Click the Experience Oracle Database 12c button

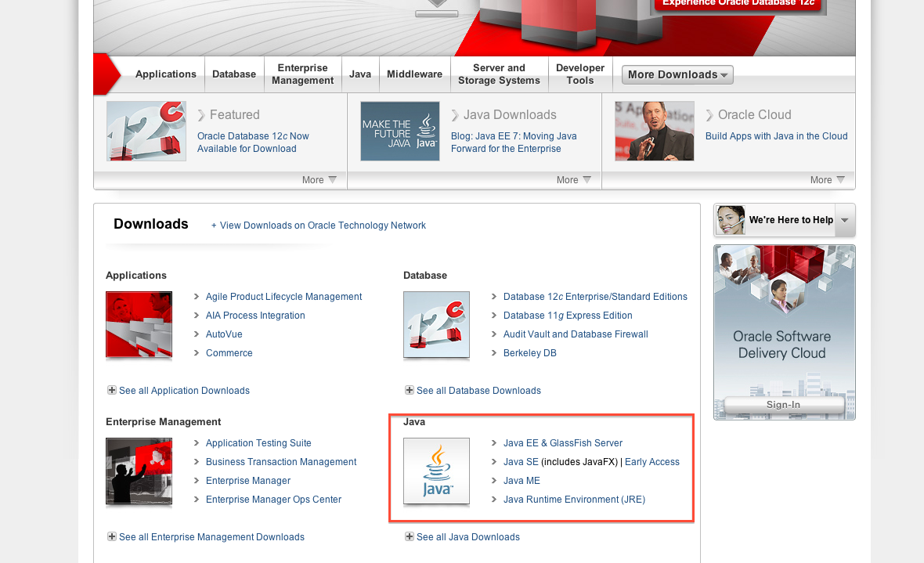tap(738, 5)
